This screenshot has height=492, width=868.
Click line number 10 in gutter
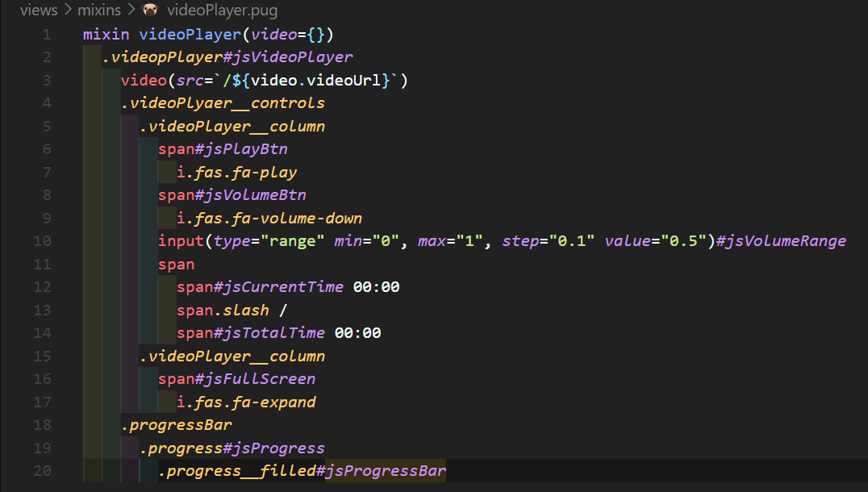pyautogui.click(x=42, y=241)
